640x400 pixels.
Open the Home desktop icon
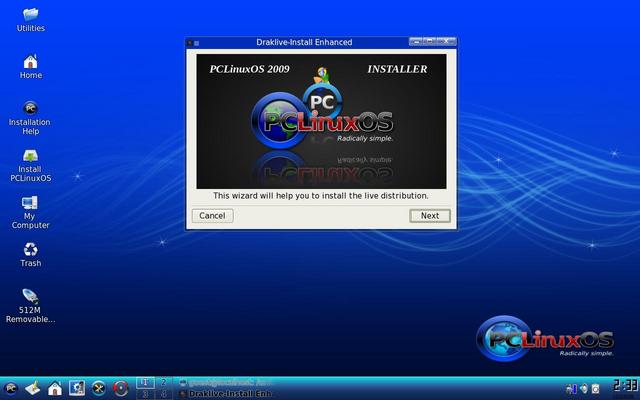point(31,62)
